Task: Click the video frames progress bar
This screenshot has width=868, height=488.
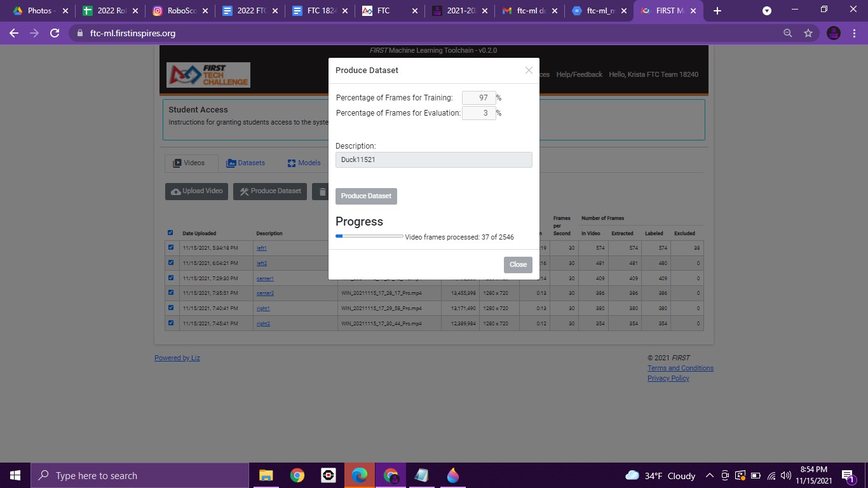Action: [369, 236]
